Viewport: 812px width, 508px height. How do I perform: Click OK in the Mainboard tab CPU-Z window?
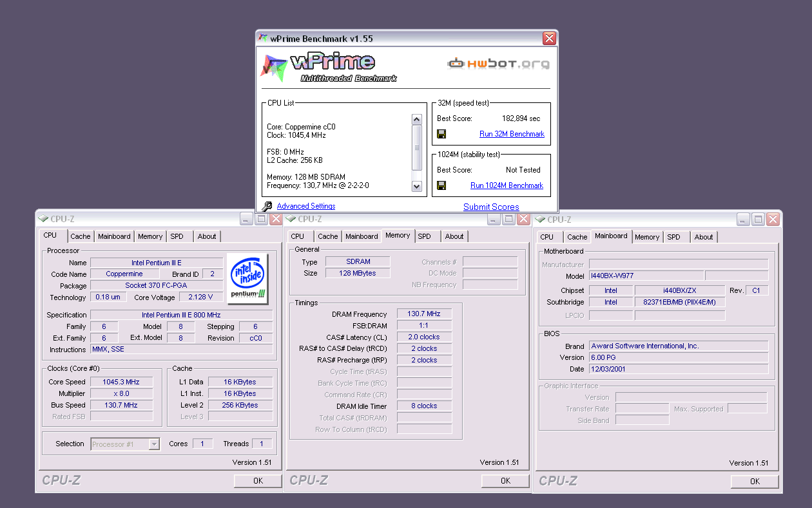pyautogui.click(x=755, y=481)
